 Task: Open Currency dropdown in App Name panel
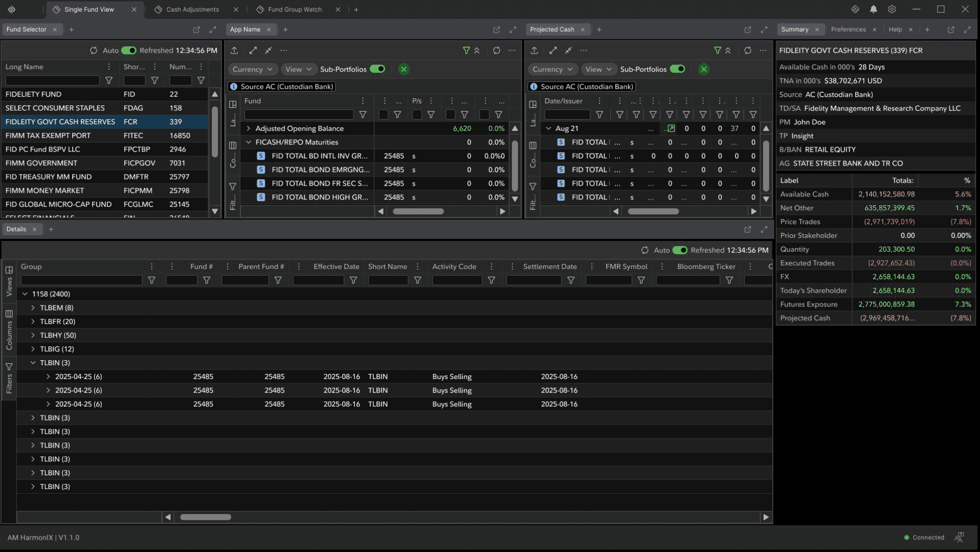(x=252, y=69)
